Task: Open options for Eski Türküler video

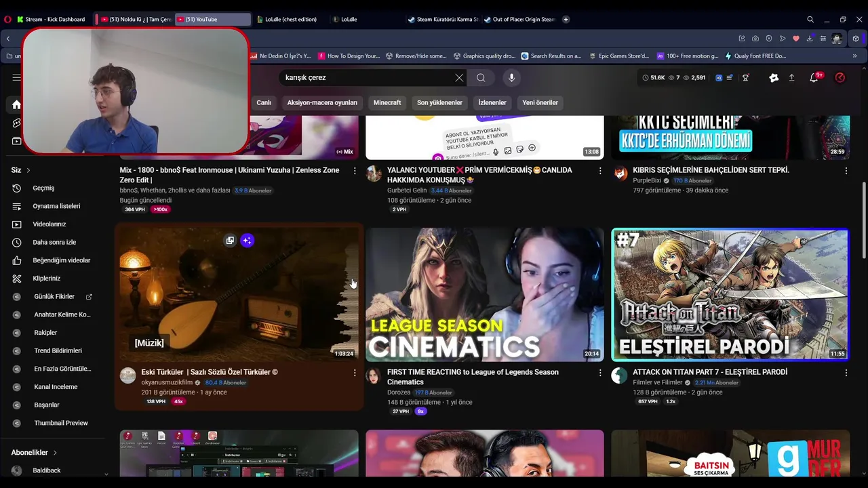Action: (354, 373)
